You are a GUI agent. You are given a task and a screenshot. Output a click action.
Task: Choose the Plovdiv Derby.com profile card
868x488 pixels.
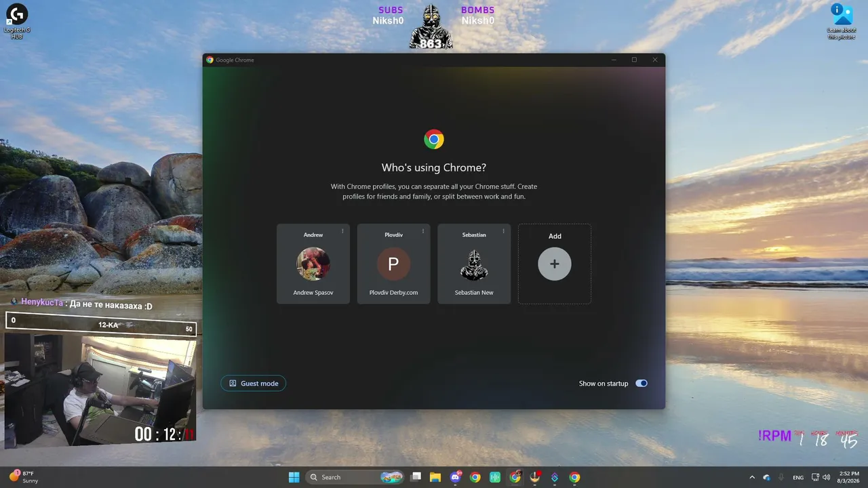tap(393, 264)
